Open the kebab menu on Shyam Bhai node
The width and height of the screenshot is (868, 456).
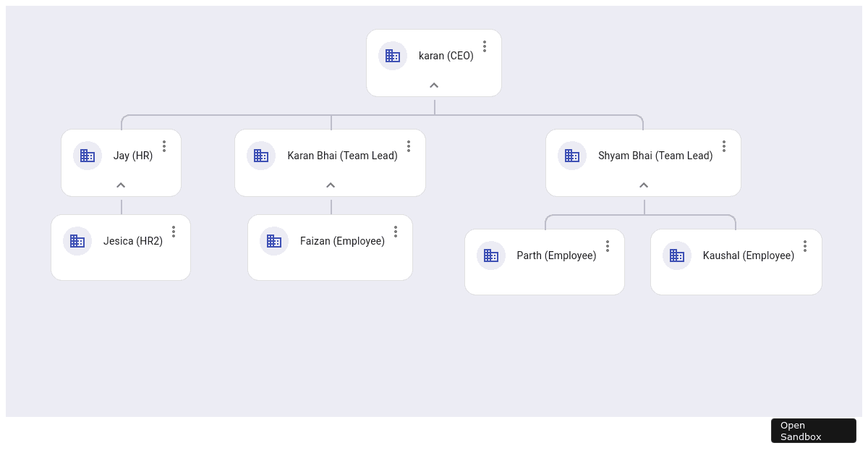(x=724, y=146)
